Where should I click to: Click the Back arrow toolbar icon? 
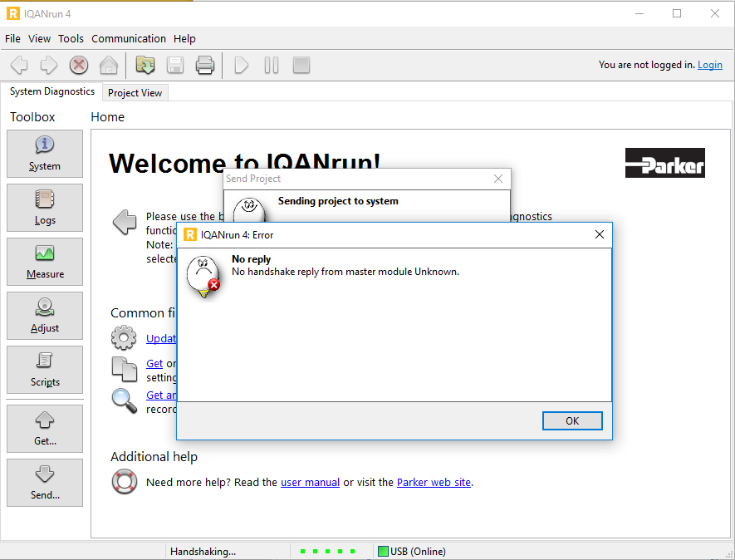tap(19, 65)
